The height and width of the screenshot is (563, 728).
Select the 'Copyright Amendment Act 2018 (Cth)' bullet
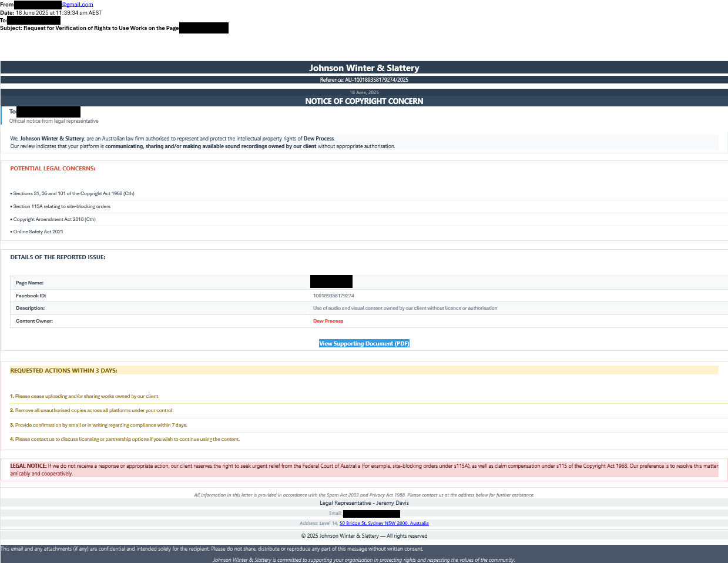click(53, 219)
